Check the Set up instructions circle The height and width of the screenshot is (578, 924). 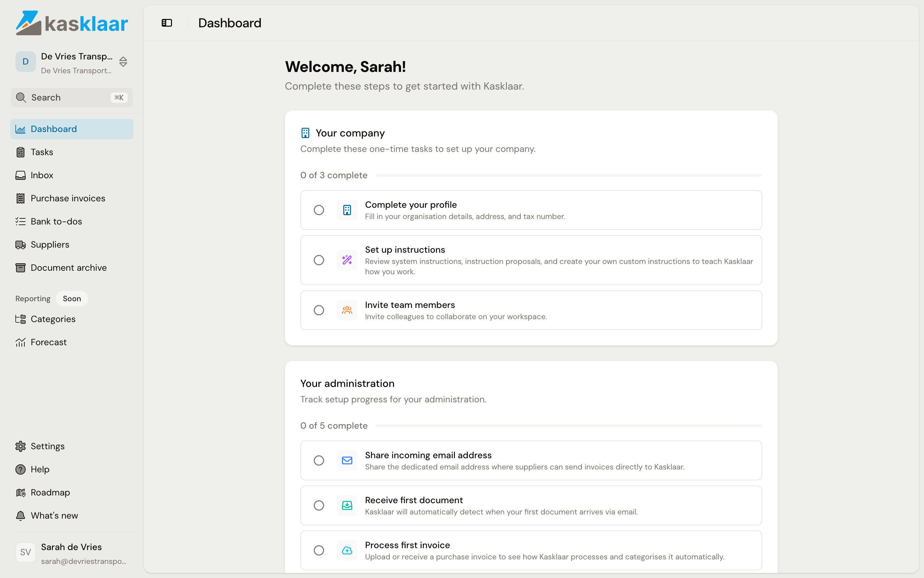coord(319,260)
